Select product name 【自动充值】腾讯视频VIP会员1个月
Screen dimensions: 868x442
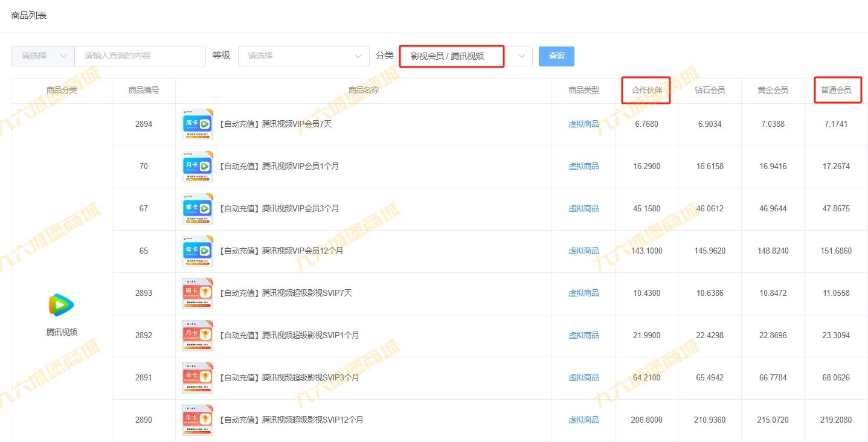click(278, 166)
